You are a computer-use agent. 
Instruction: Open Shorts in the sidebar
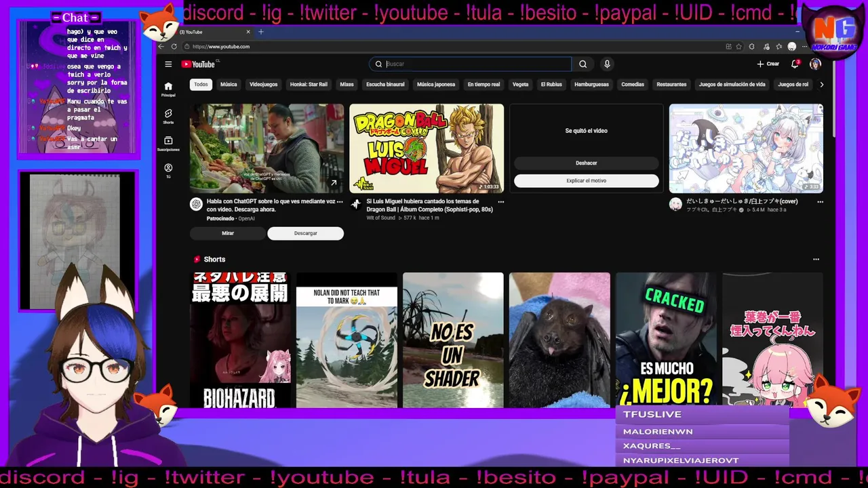(168, 116)
